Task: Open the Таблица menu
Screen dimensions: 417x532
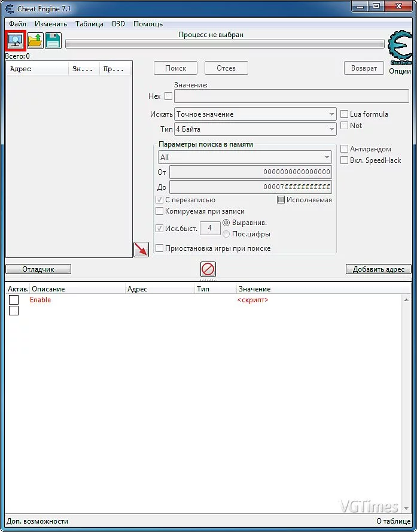Action: coord(89,24)
